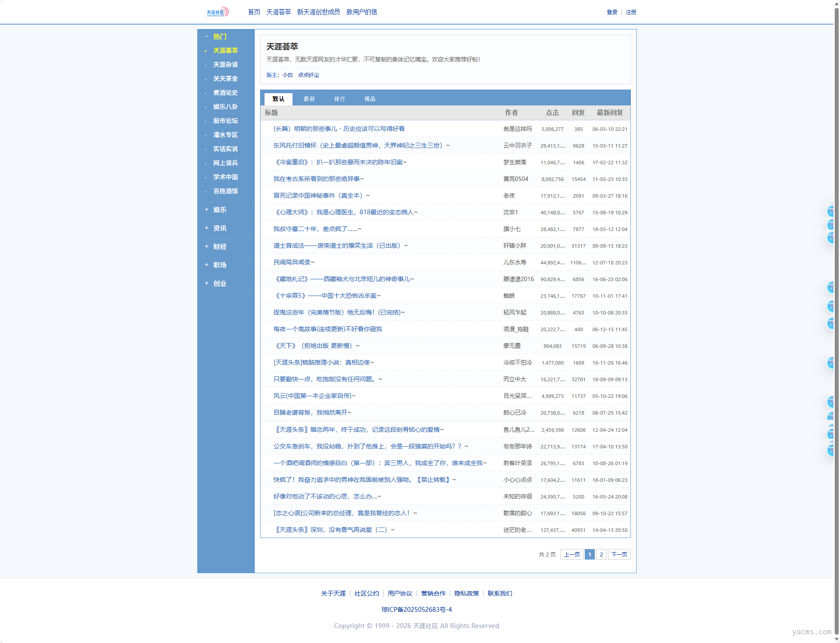The width and height of the screenshot is (840, 643).
Task: Select 娱乐八卦 in the sidebar
Action: pos(225,107)
